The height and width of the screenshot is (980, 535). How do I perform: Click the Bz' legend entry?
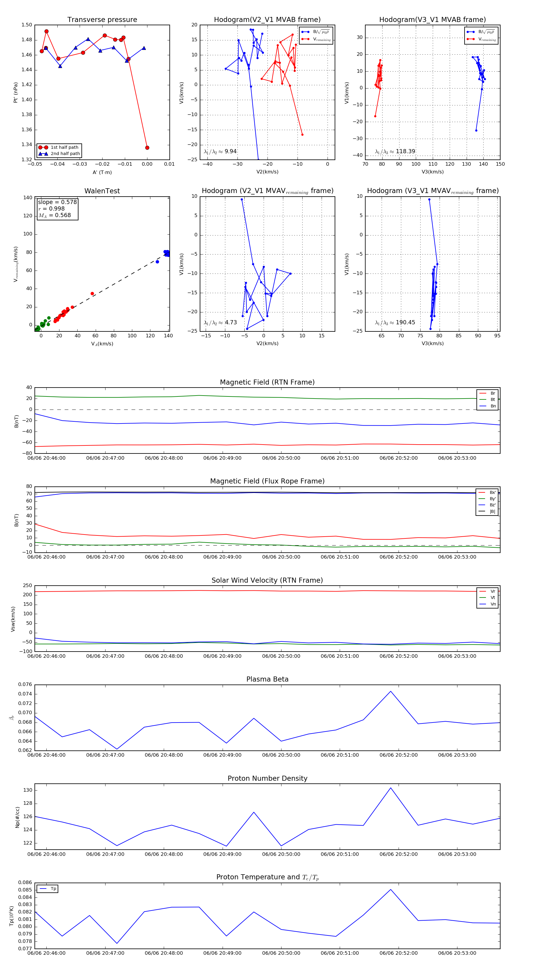[x=487, y=505]
